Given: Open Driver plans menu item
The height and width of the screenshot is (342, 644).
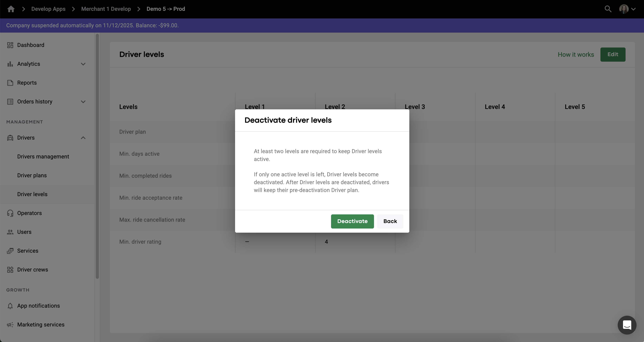Looking at the screenshot, I should click(32, 175).
